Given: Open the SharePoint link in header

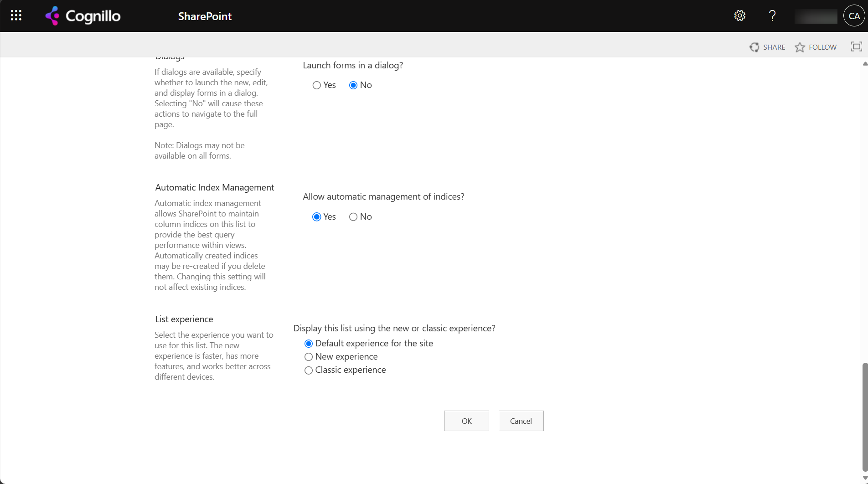Looking at the screenshot, I should click(205, 16).
